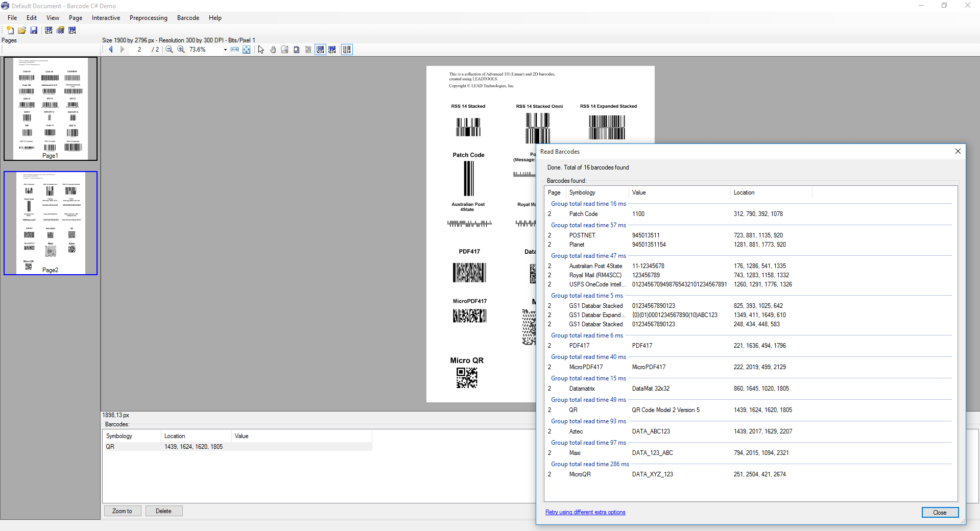Click the Patch Code barcode image

(469, 178)
